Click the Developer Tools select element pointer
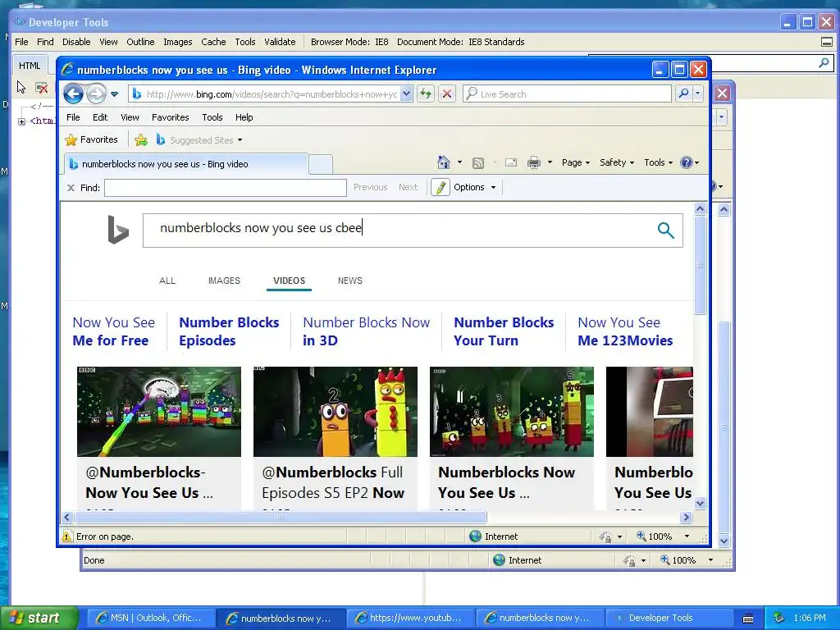Screen dimensions: 840x630 [x=21, y=87]
